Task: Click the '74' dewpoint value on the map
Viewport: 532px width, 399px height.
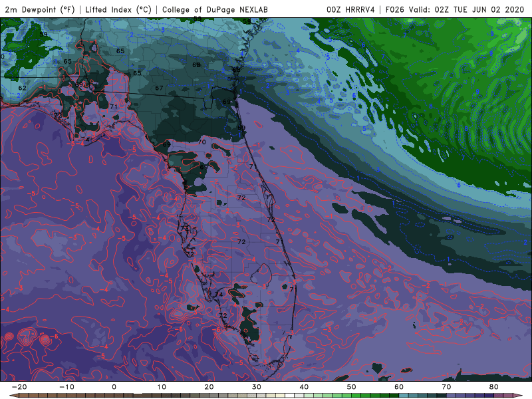Action: [219, 294]
